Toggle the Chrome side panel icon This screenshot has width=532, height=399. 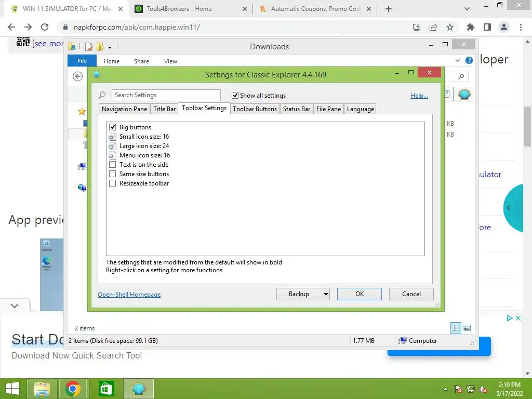click(487, 27)
